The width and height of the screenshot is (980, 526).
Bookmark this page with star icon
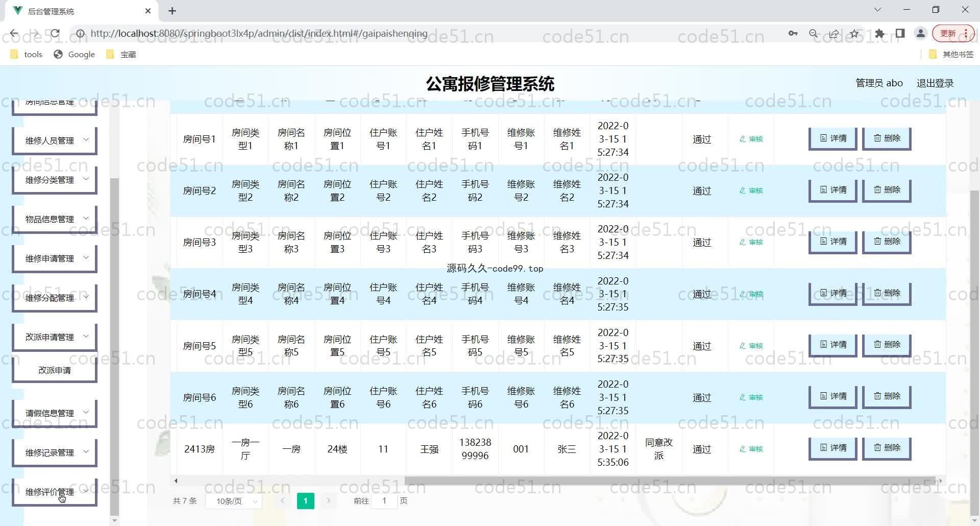point(854,34)
